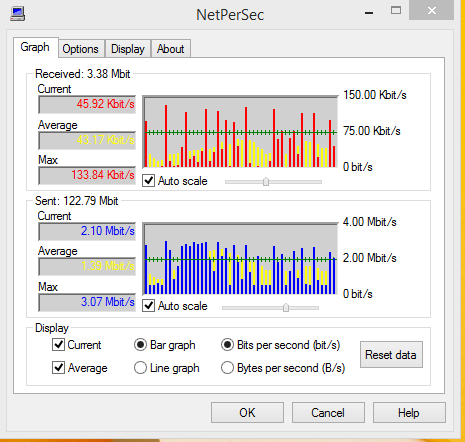The width and height of the screenshot is (465, 442).
Task: Click the 75.00 Kbit/s scale label
Action: pos(372,131)
